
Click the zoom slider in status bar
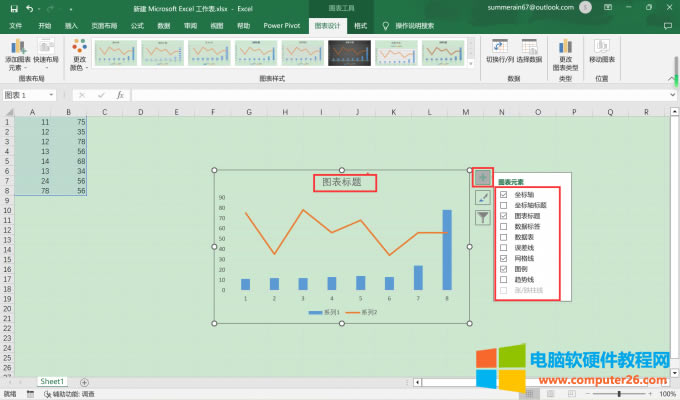pos(629,394)
